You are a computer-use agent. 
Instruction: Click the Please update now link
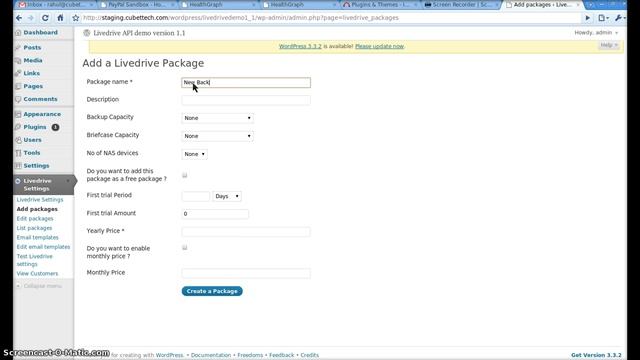(x=379, y=47)
